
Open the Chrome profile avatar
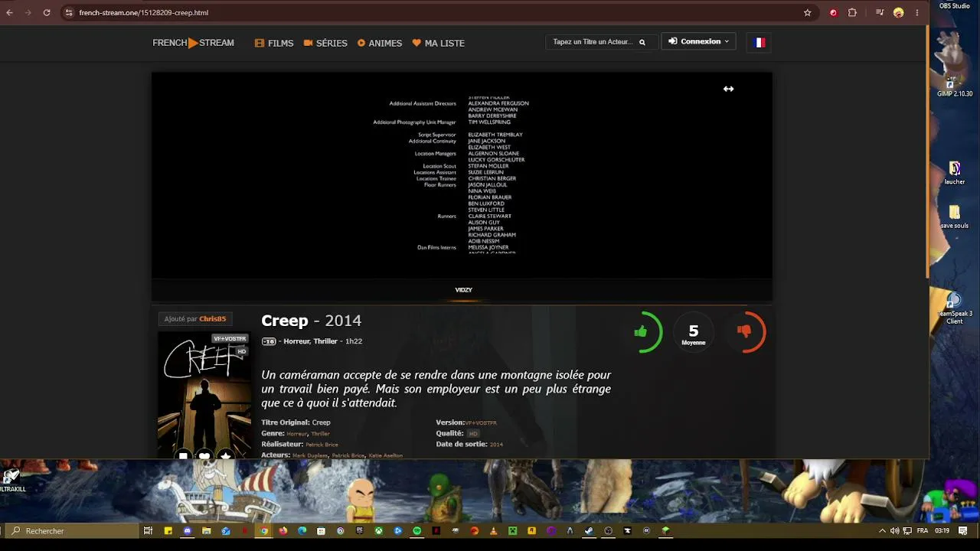(x=898, y=13)
